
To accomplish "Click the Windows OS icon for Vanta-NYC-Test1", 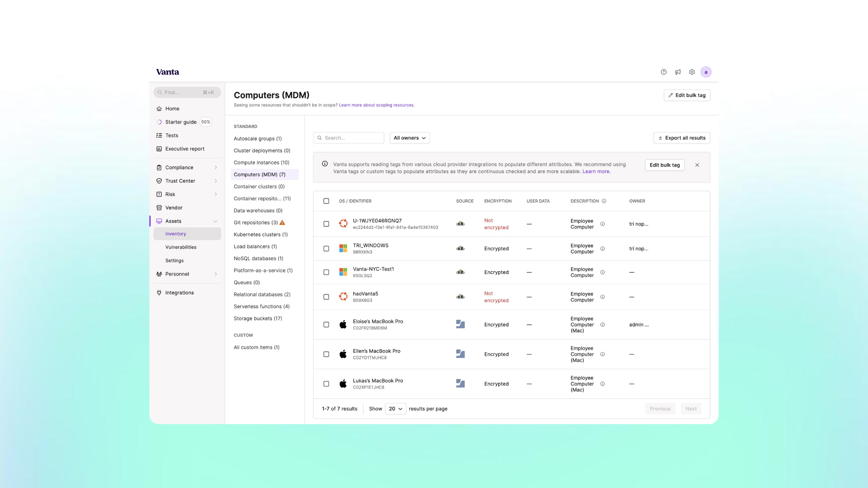I will [x=343, y=272].
